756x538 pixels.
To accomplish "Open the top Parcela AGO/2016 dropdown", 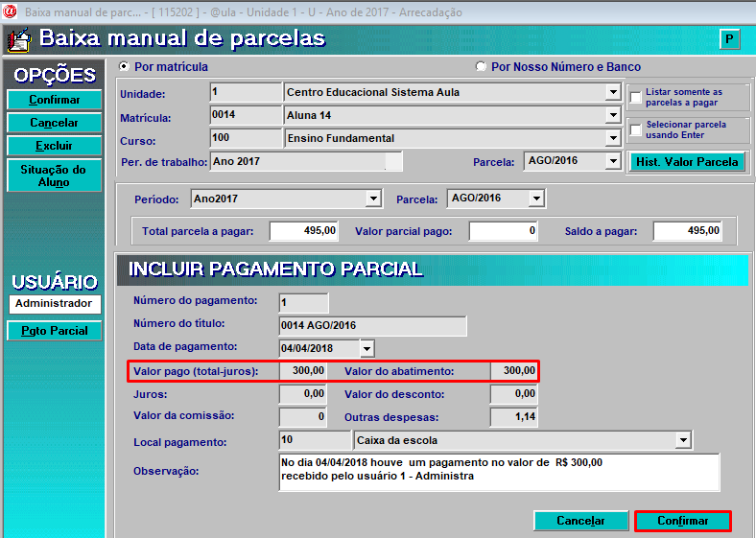I will pos(613,161).
